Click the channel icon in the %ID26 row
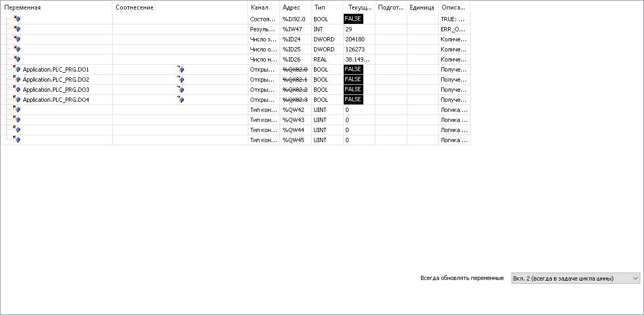 click(x=17, y=59)
